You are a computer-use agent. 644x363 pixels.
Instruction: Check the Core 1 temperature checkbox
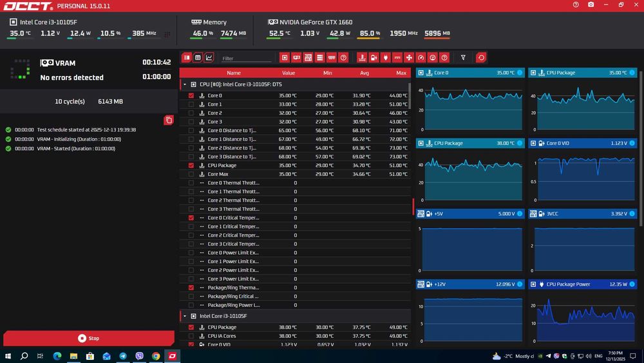point(191,104)
